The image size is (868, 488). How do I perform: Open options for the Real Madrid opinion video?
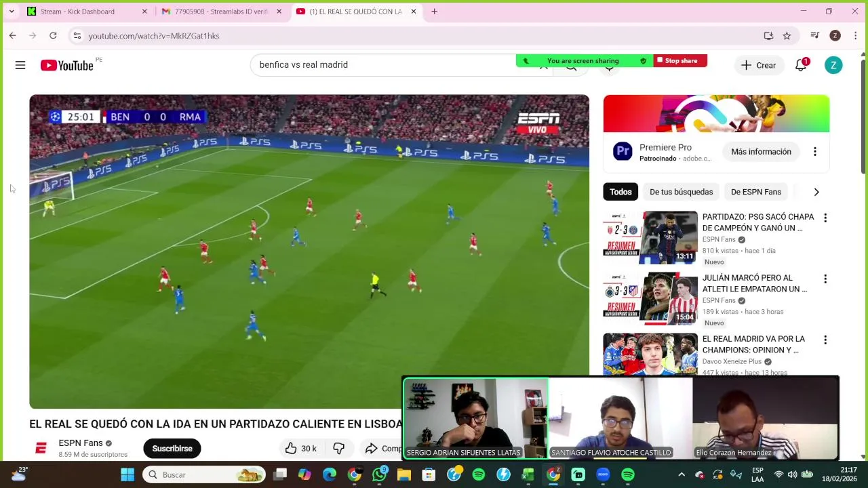coord(825,340)
